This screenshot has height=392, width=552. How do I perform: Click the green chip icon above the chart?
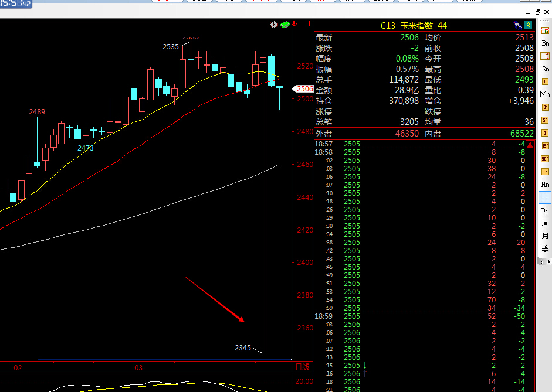(285, 24)
